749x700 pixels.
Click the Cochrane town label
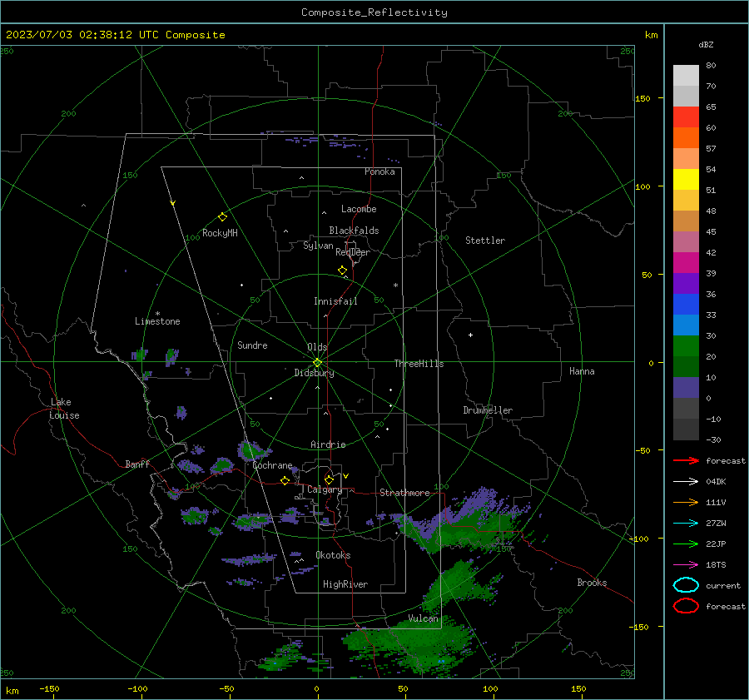pos(272,465)
